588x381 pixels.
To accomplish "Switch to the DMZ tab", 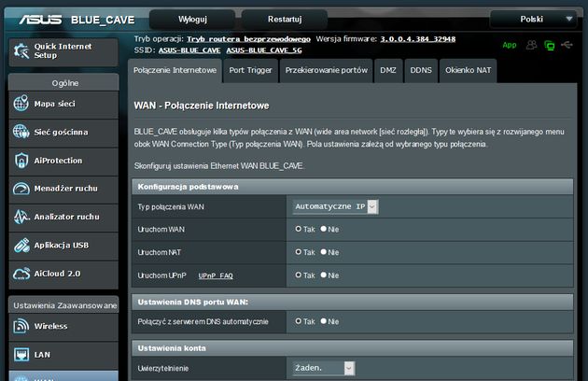I will coord(388,70).
